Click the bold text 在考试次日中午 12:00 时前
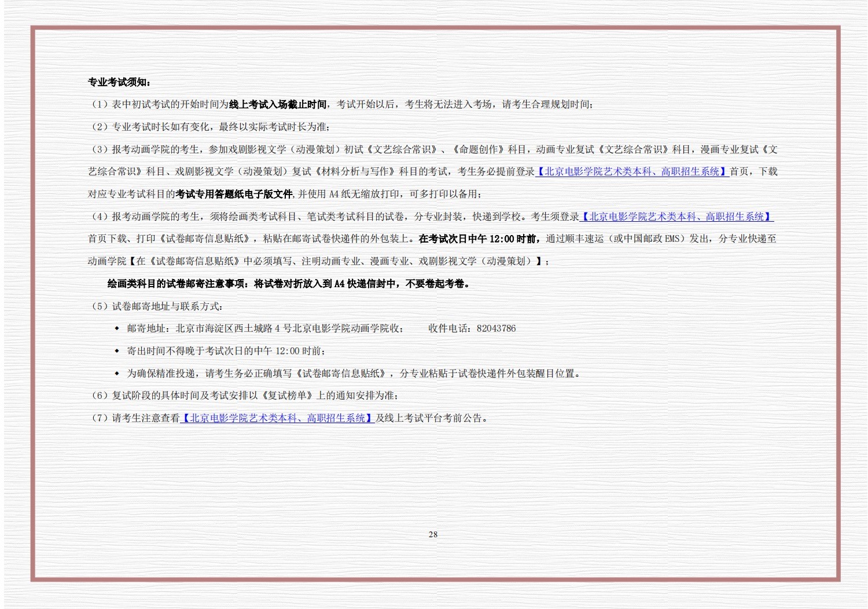 [x=479, y=239]
